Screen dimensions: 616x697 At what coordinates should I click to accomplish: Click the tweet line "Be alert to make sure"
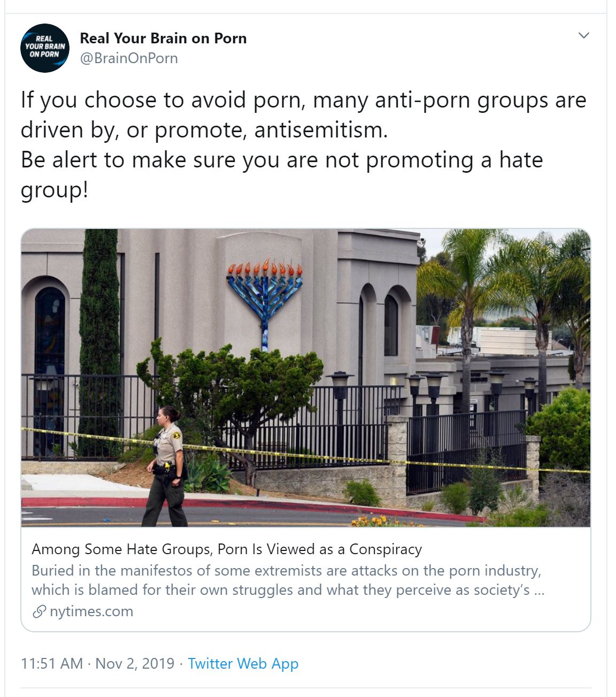[x=282, y=160]
